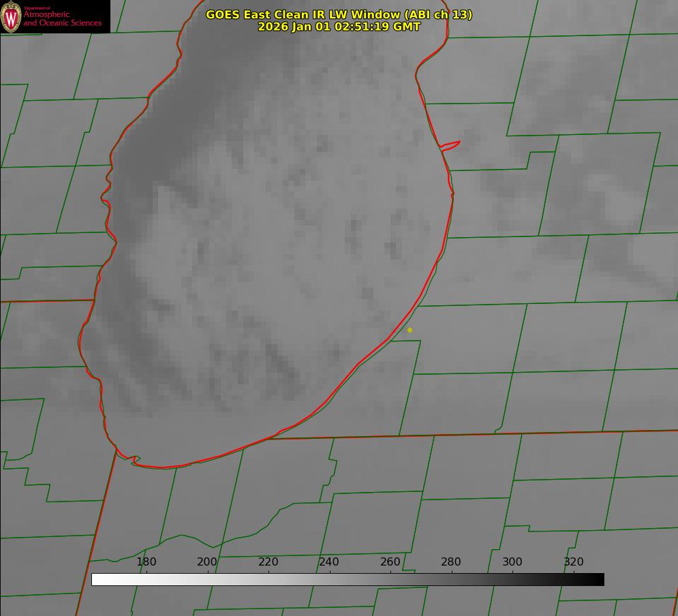Click the 240 colorbar tick label
678x616 pixels.
(329, 561)
